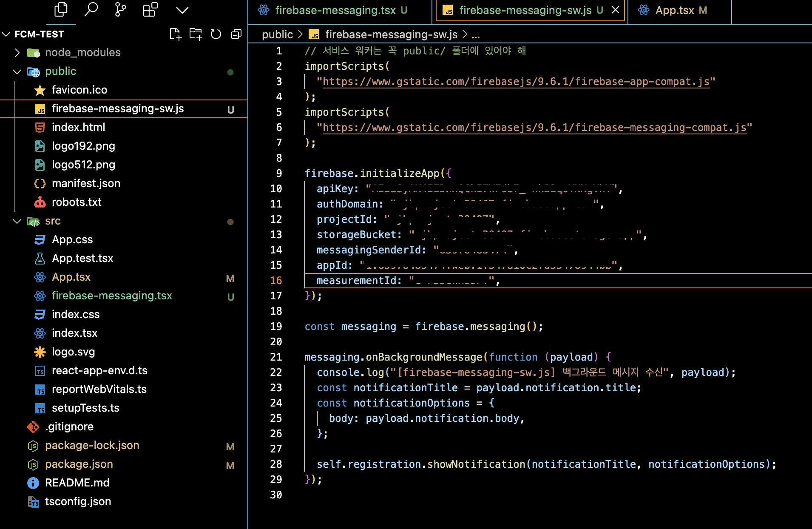
Task: Collapse the FCM-TEST project section
Action: tap(6, 34)
